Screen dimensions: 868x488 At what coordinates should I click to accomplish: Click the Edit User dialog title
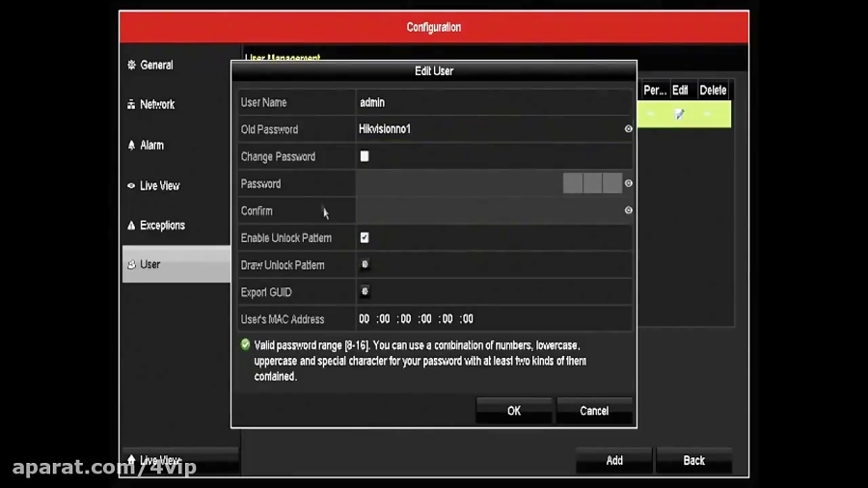pos(434,70)
